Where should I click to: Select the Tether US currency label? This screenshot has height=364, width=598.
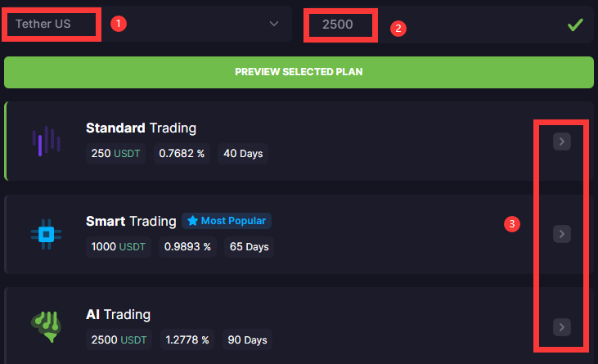point(43,24)
